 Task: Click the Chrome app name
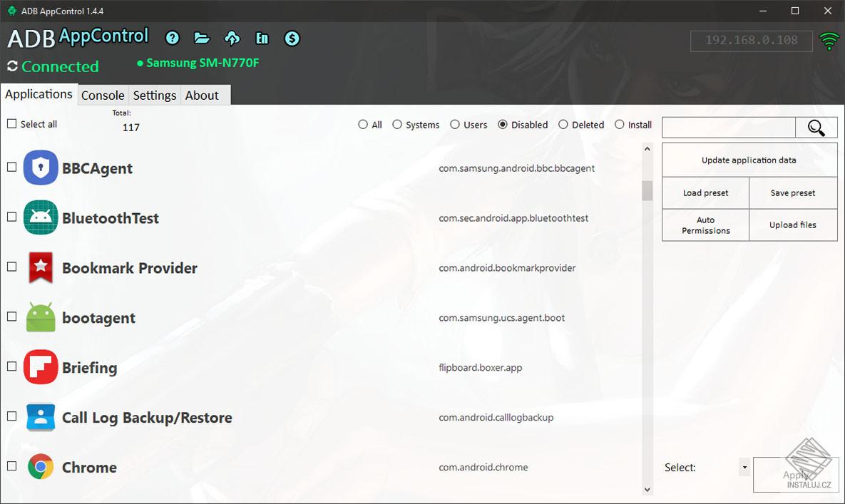(89, 467)
